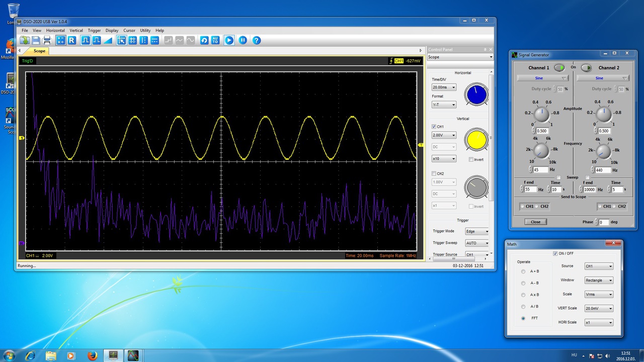Open Internet Explorer from the taskbar

click(31, 355)
